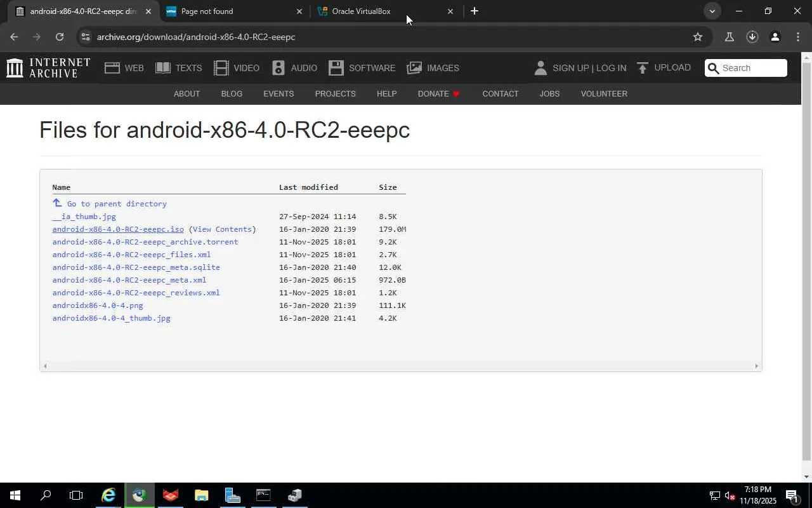Click the browser Back arrow

(14, 37)
